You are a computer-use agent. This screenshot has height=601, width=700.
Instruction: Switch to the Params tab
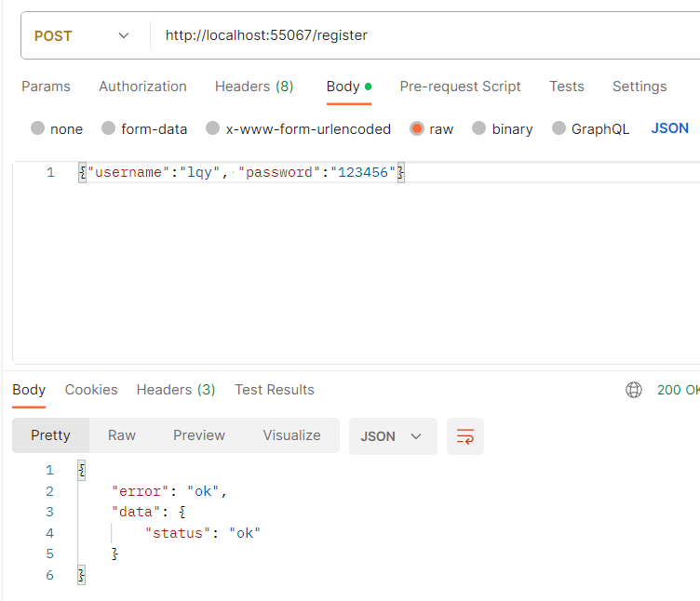coord(46,87)
